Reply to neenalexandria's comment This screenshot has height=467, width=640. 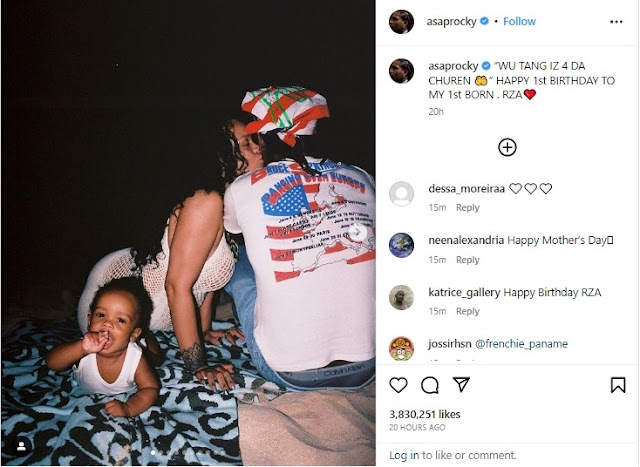467,260
